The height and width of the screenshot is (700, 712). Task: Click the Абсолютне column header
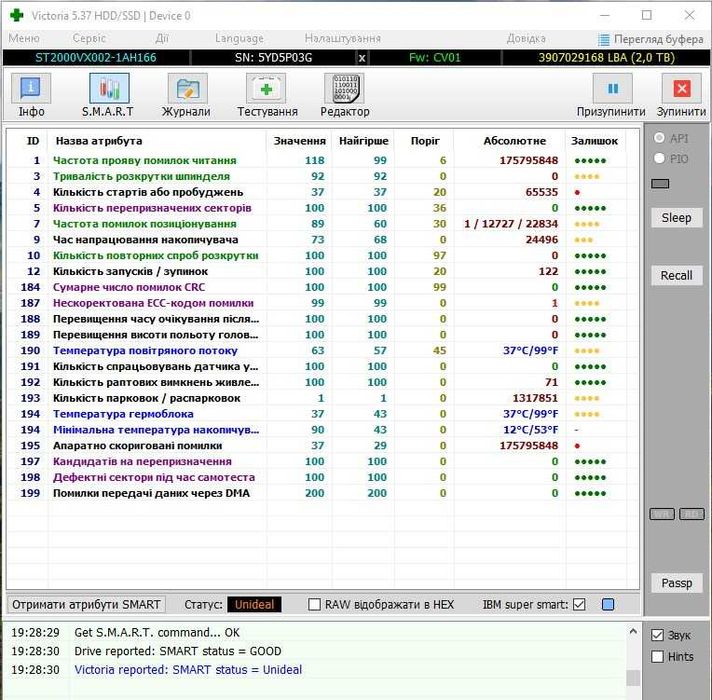[514, 141]
